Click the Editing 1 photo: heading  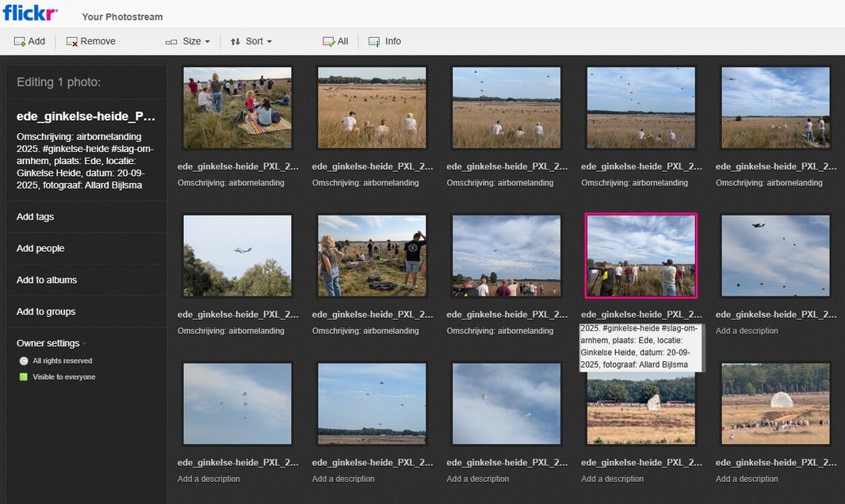[x=59, y=82]
